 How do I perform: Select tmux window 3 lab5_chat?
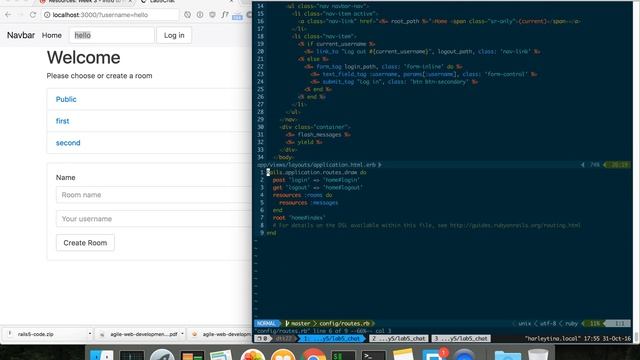(461, 338)
